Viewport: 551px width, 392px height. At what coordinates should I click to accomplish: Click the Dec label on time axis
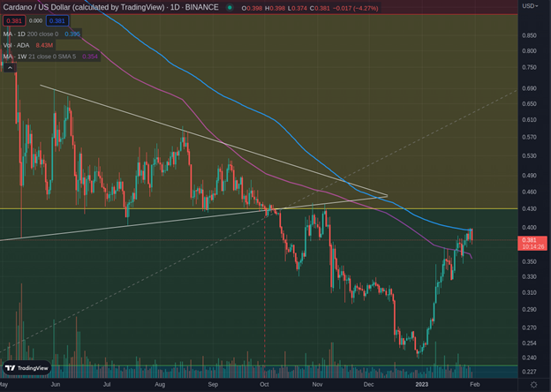pos(368,385)
